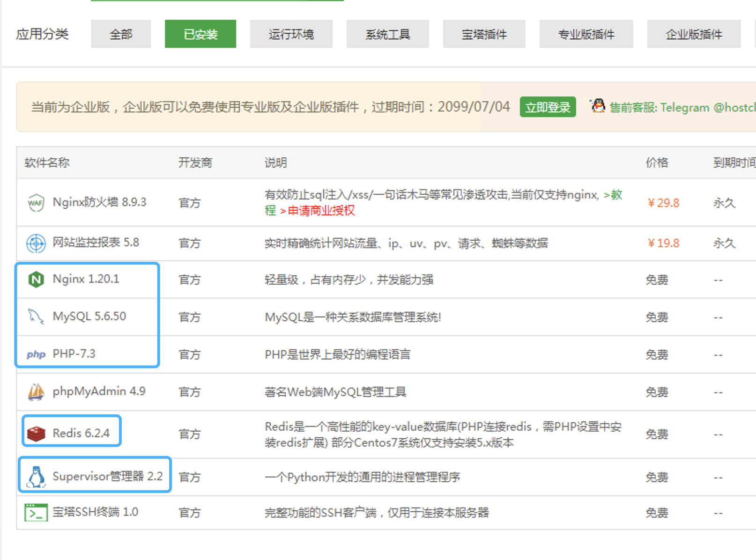Open 网站监控报表 5.8 entry
Viewport: 756px width, 560px height.
(96, 243)
